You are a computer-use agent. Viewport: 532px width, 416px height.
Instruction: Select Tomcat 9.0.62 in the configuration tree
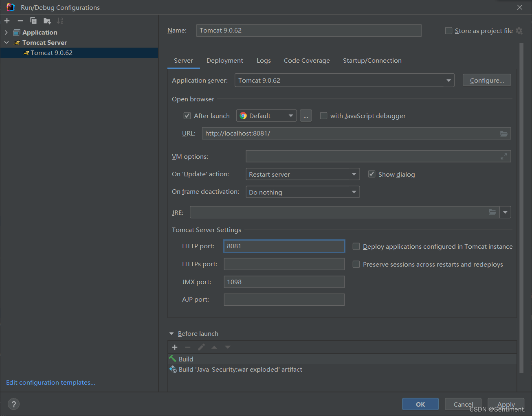click(79, 53)
